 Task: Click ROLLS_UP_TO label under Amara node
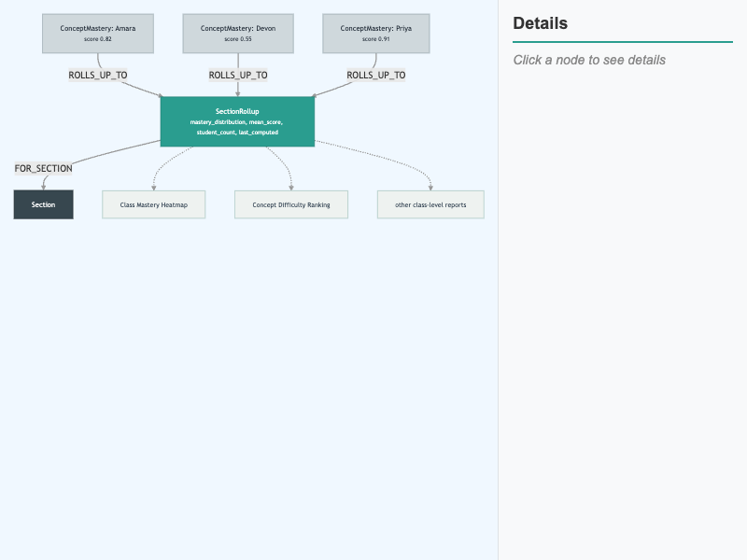(x=98, y=76)
